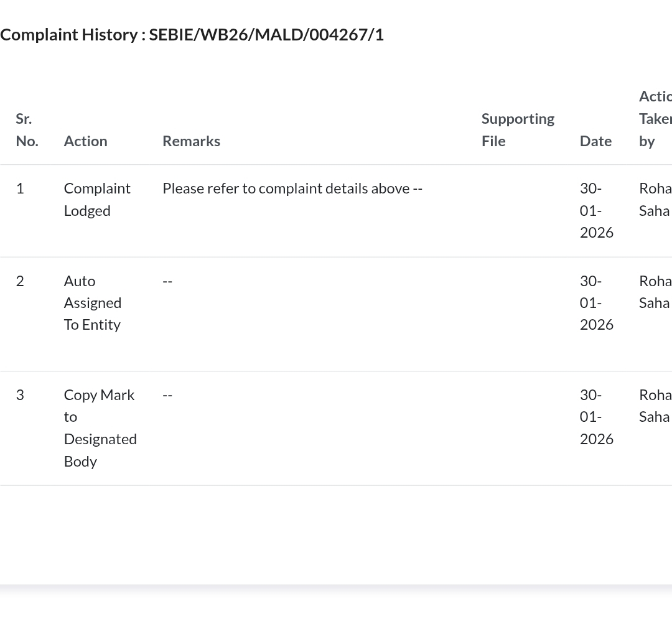Click the date in Auto Assigned To Entity row
This screenshot has height=624, width=672.
pos(596,302)
